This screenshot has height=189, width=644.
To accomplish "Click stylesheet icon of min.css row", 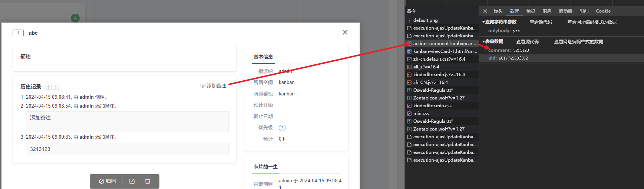I will point(409,114).
